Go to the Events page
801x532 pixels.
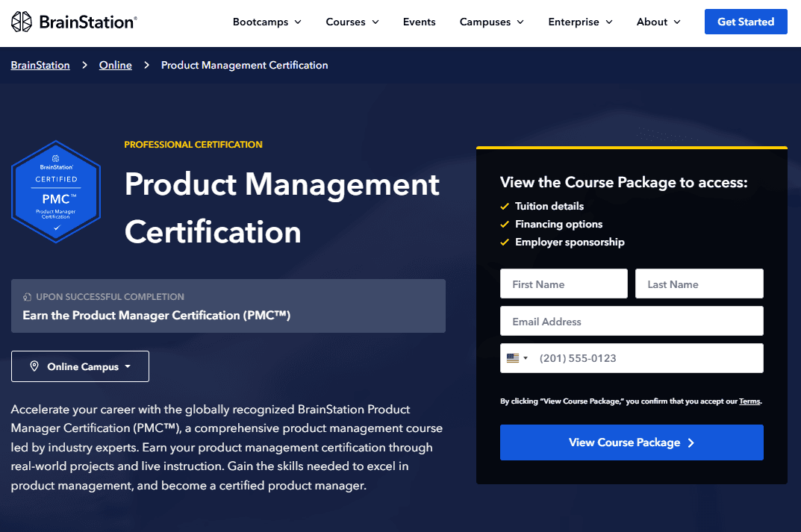pos(419,22)
